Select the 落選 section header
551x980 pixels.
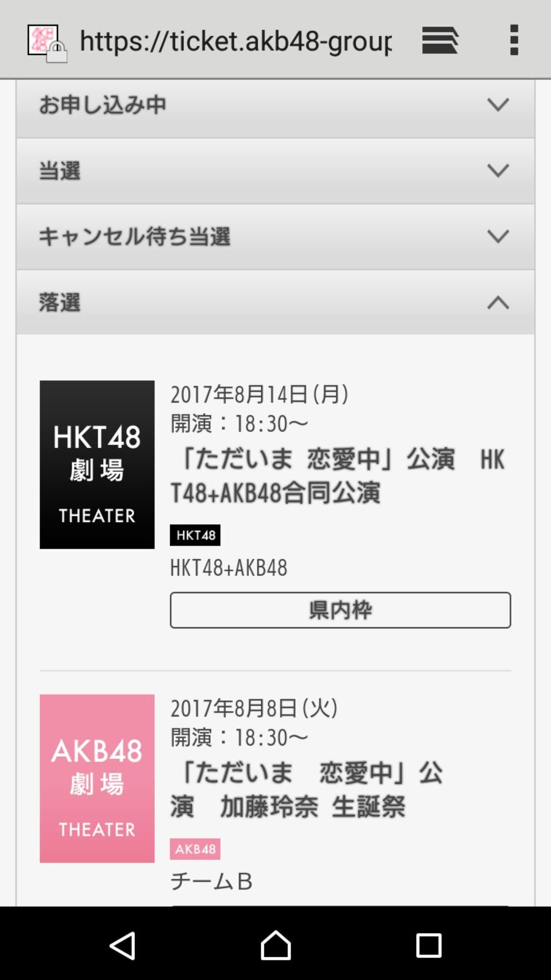pyautogui.click(x=275, y=302)
